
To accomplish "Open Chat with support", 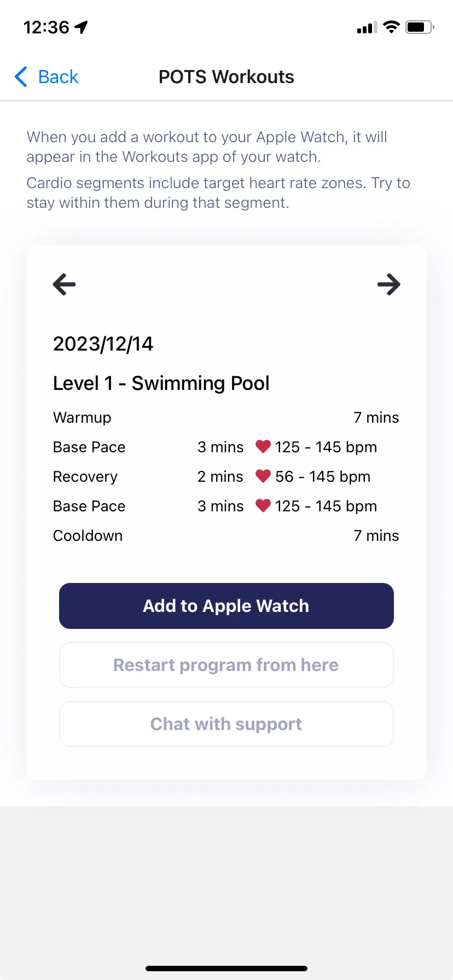I will (226, 724).
